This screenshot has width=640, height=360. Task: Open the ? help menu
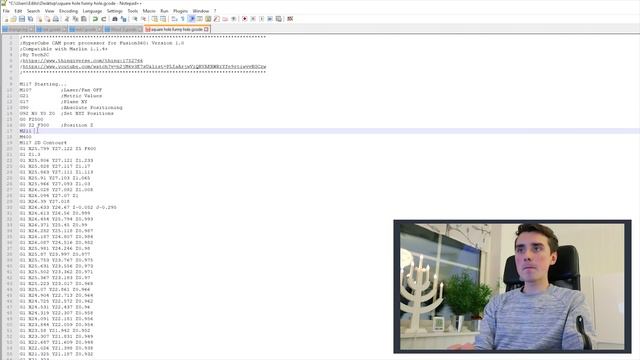(x=215, y=11)
